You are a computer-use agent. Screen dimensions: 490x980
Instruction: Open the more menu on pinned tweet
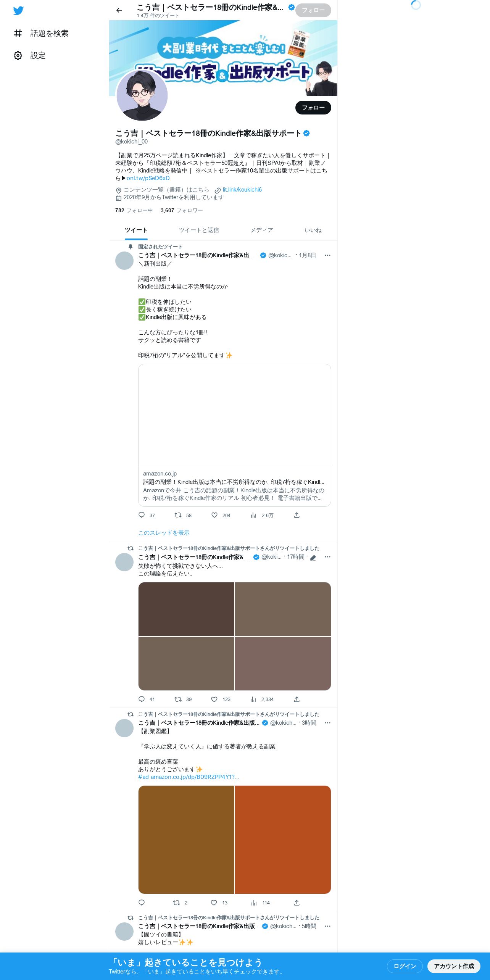pos(327,255)
